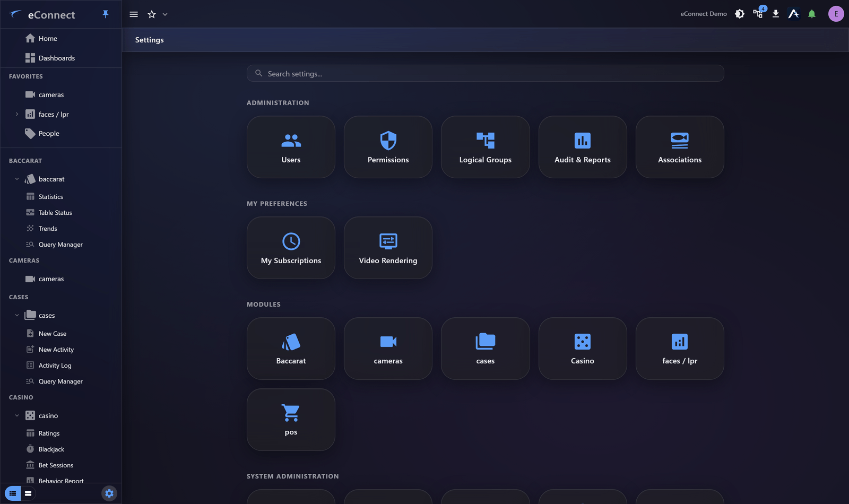
Task: Open the Baccarat module card
Action: 291,349
